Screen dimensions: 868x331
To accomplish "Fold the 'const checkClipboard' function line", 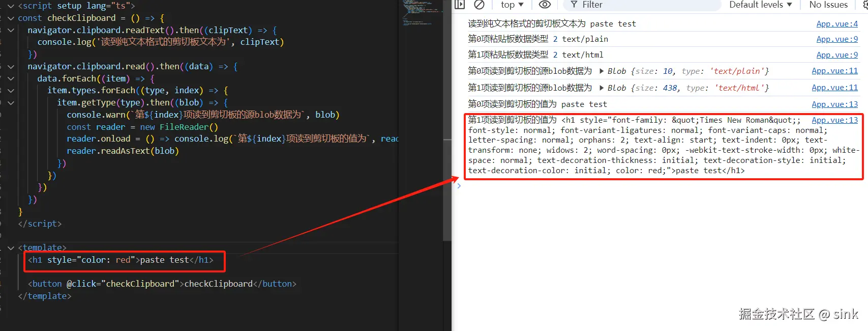I will coord(11,18).
